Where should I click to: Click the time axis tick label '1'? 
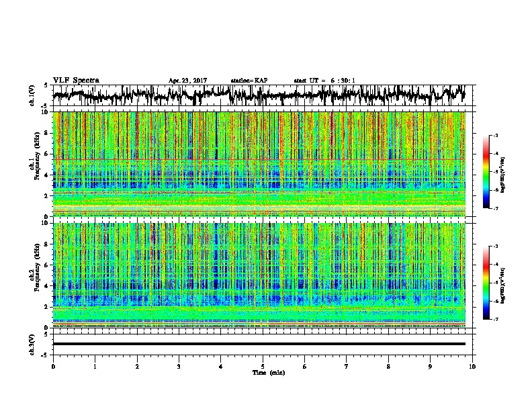(x=95, y=367)
